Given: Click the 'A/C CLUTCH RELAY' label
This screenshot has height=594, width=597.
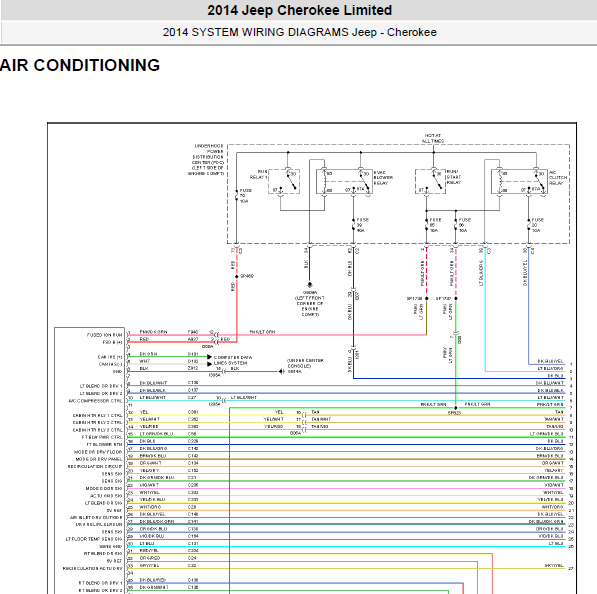Looking at the screenshot, I should [558, 178].
